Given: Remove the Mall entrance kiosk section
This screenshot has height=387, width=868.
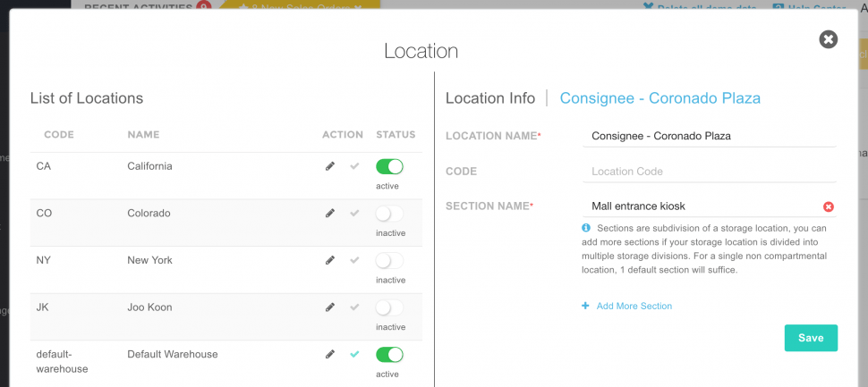Looking at the screenshot, I should click(828, 206).
